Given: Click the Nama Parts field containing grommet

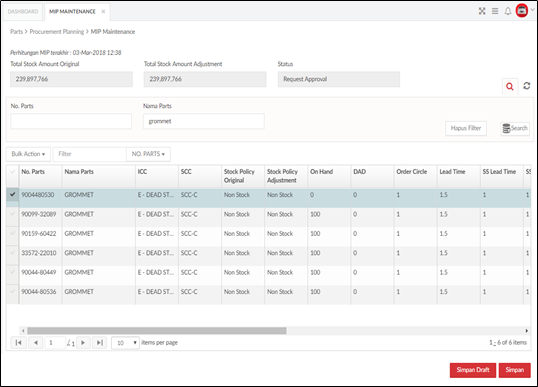Looking at the screenshot, I should [x=203, y=121].
